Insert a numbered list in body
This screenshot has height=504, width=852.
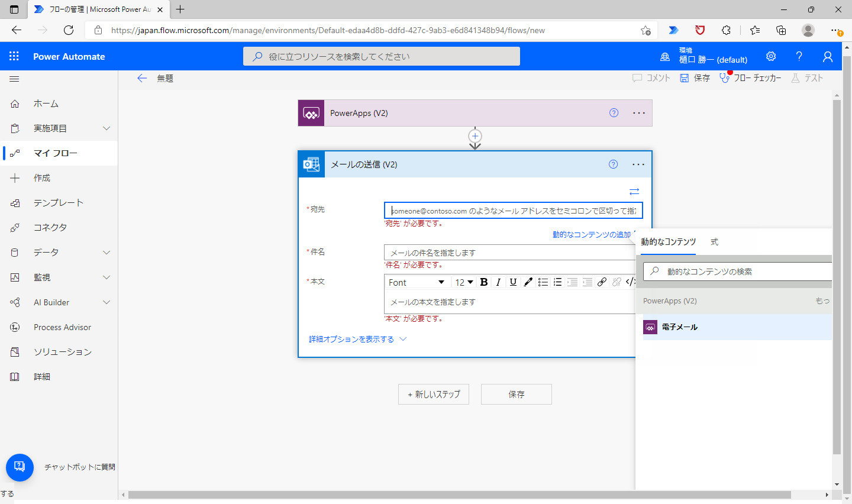click(x=557, y=282)
